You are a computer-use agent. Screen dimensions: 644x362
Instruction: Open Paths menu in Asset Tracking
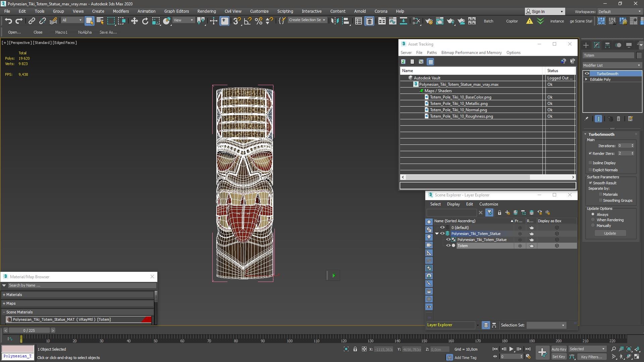431,53
